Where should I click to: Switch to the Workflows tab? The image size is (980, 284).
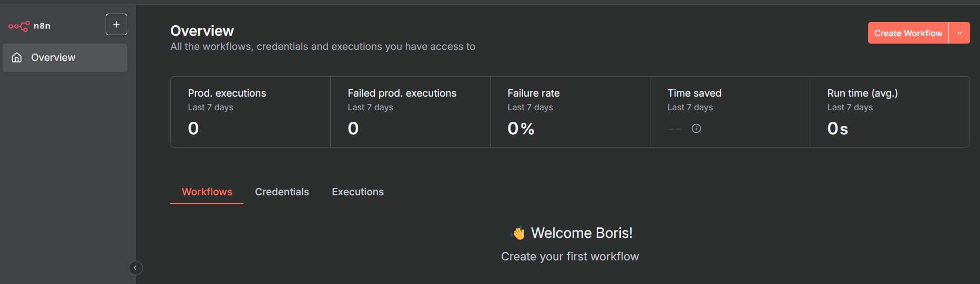207,192
